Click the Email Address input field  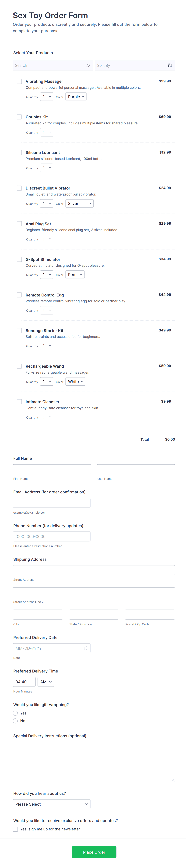(52, 503)
